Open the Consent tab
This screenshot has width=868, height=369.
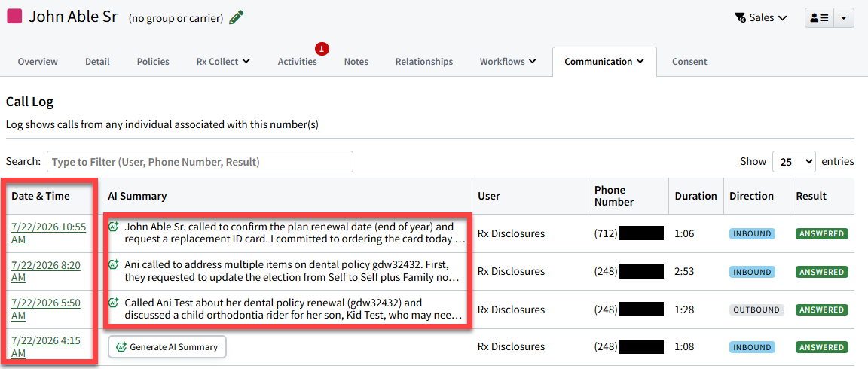point(689,62)
